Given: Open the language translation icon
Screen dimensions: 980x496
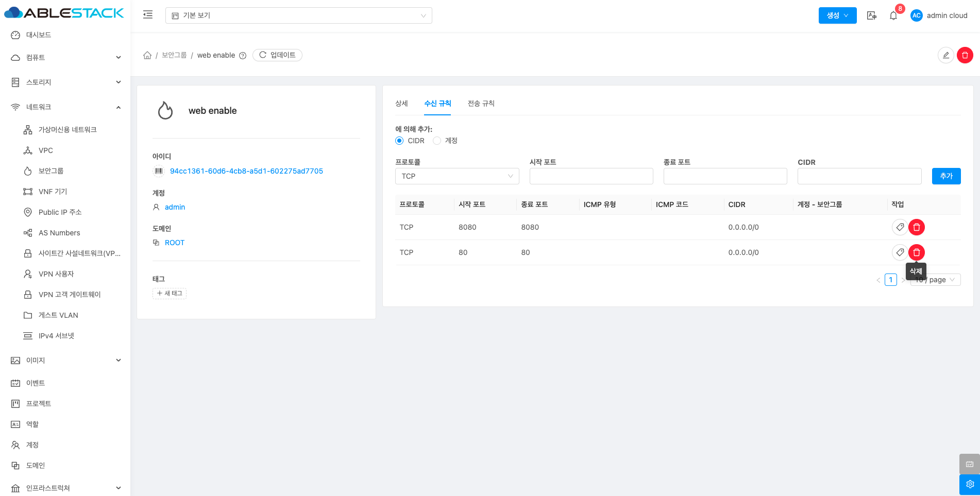Looking at the screenshot, I should [871, 15].
